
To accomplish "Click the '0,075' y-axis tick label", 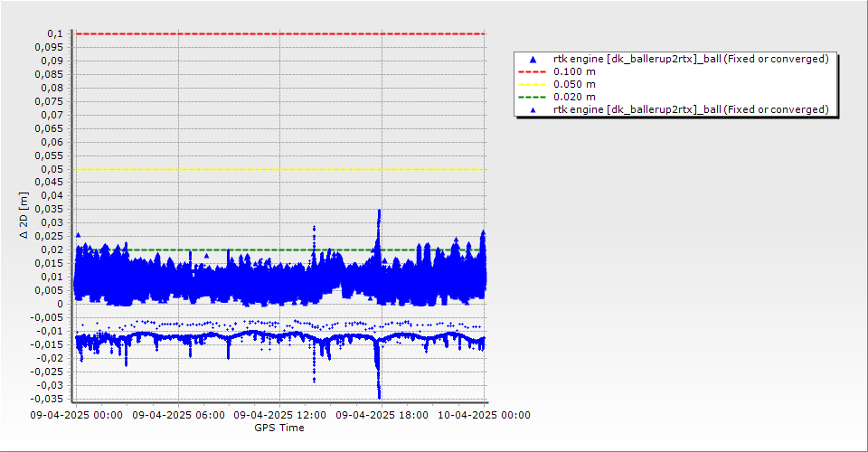I will 49,102.
